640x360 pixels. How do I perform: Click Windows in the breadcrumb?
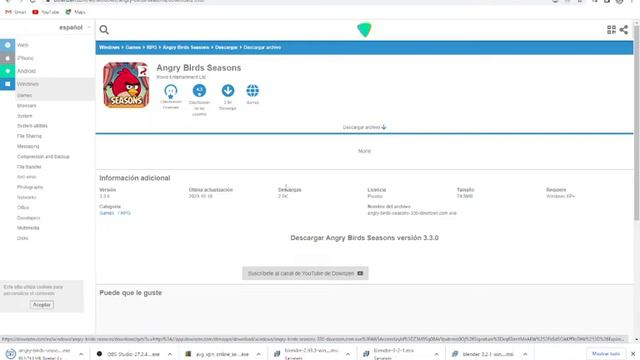(109, 47)
